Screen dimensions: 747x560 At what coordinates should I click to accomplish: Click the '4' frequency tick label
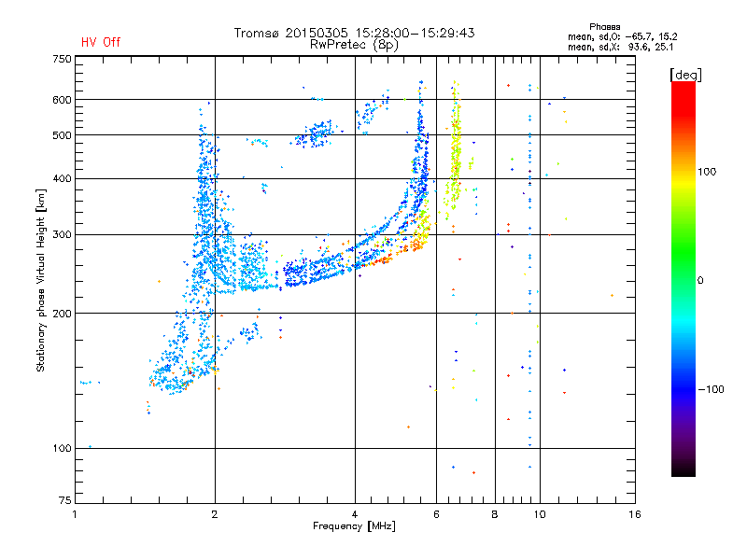pos(355,514)
